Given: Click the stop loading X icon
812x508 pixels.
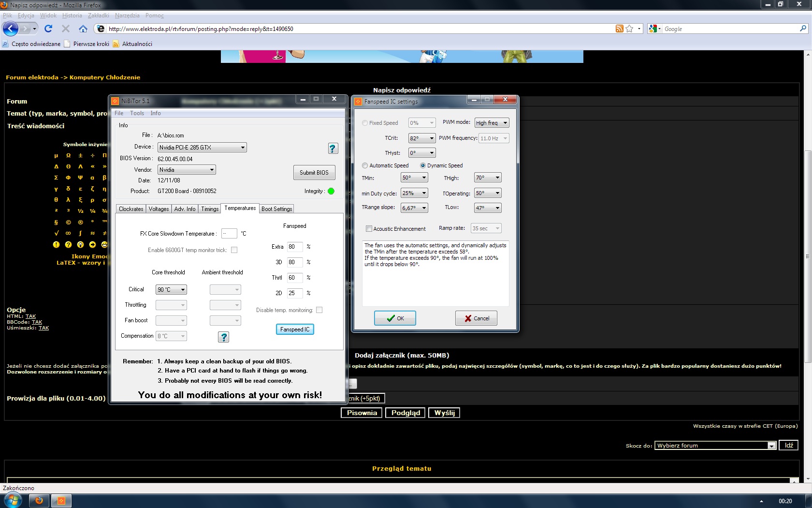Looking at the screenshot, I should [66, 29].
